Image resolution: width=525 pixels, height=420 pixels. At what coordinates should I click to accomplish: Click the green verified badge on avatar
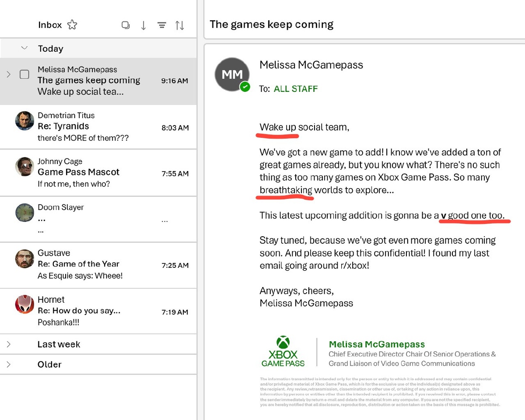click(x=245, y=87)
